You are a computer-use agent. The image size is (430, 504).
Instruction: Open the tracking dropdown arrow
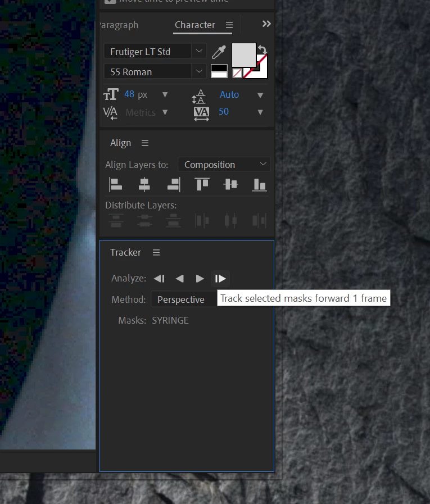coord(260,112)
